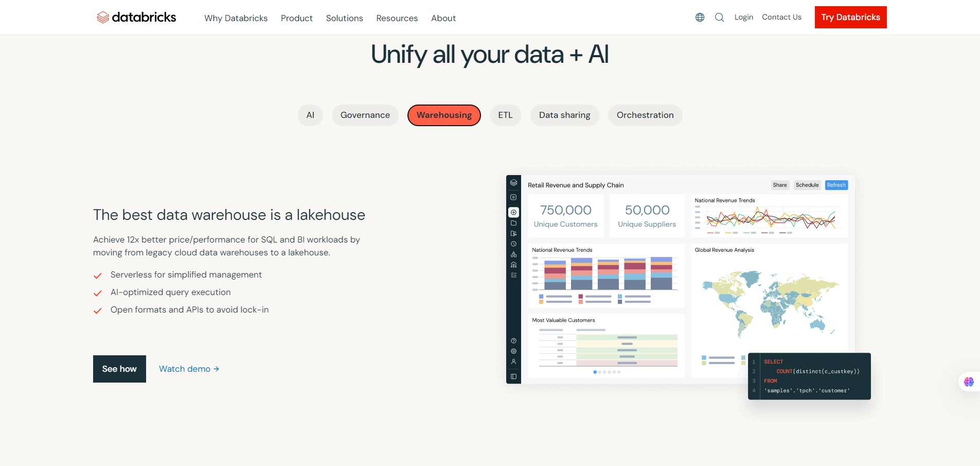Open the gear Settings icon in sidebar
The height and width of the screenshot is (466, 980).
tap(513, 351)
